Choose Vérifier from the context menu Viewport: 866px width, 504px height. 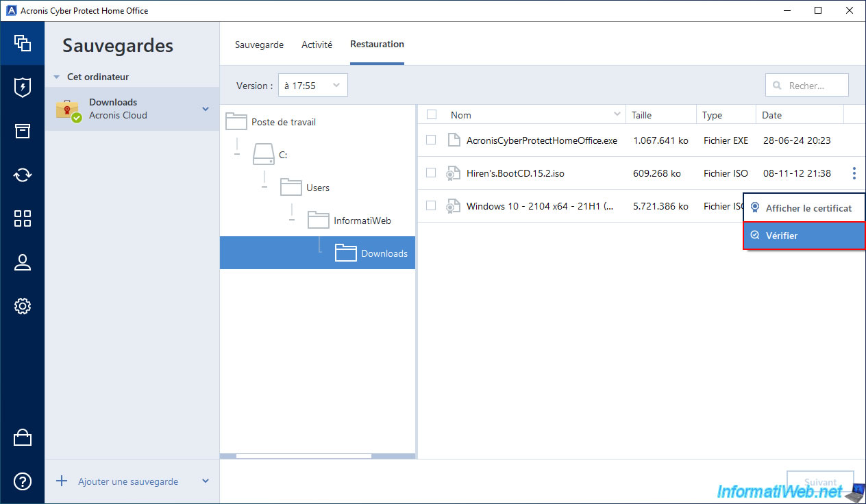(804, 236)
